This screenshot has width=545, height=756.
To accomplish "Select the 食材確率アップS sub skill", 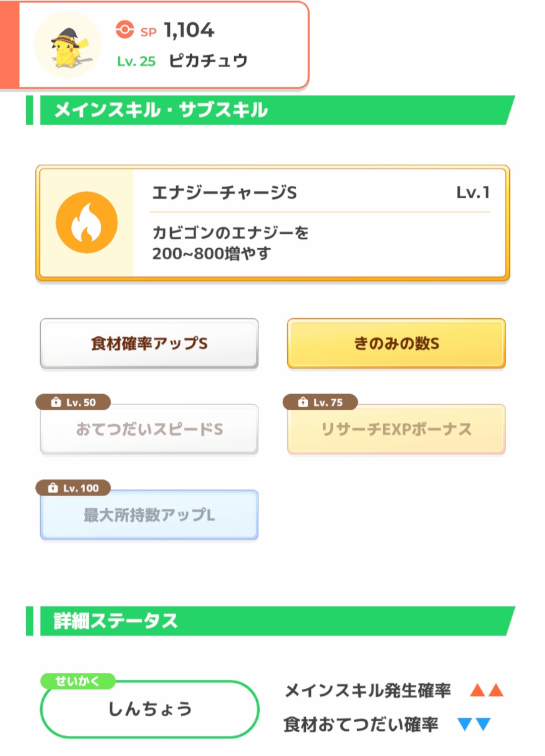I will click(x=149, y=344).
